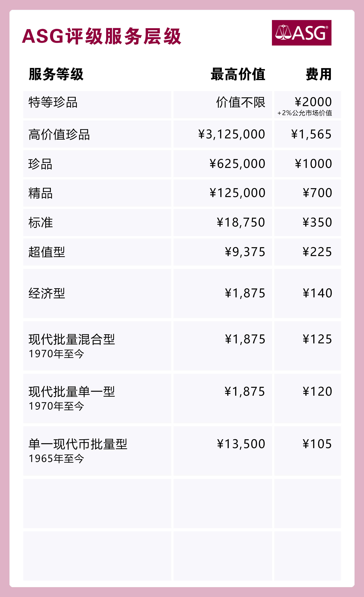This screenshot has width=364, height=597.
Task: Select the 单一现代币批量型 tier label
Action: [x=78, y=444]
